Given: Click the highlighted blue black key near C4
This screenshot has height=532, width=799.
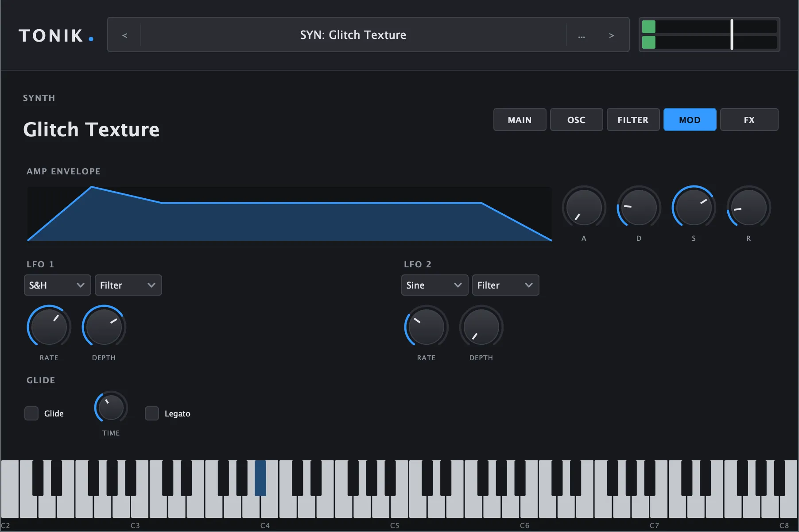Looking at the screenshot, I should point(260,478).
